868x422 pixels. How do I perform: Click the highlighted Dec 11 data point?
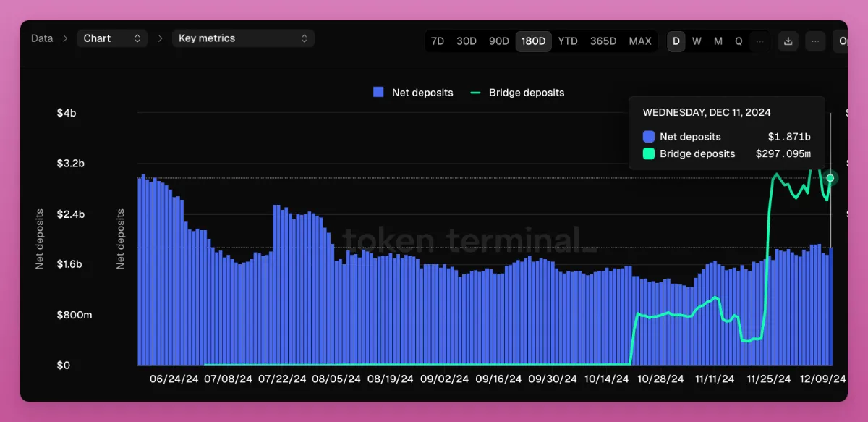(x=830, y=178)
